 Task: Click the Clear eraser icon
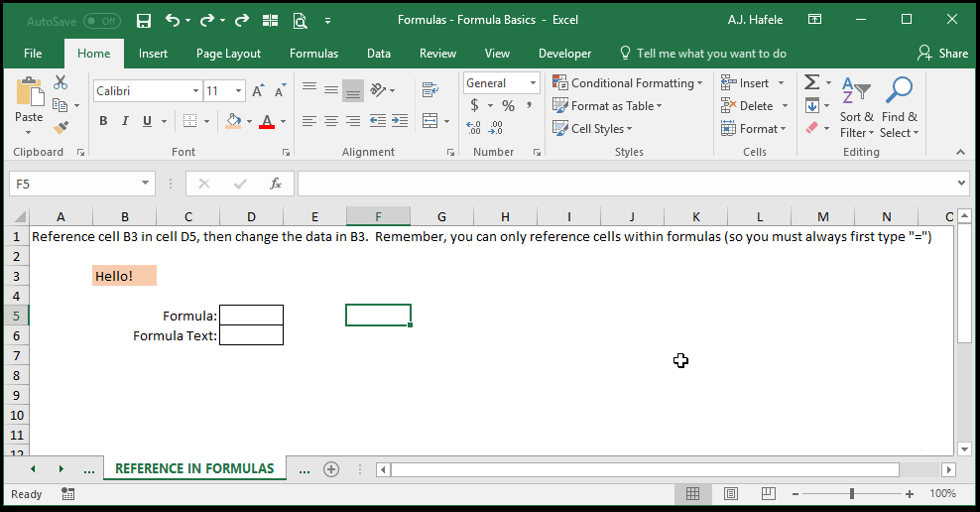[x=812, y=128]
